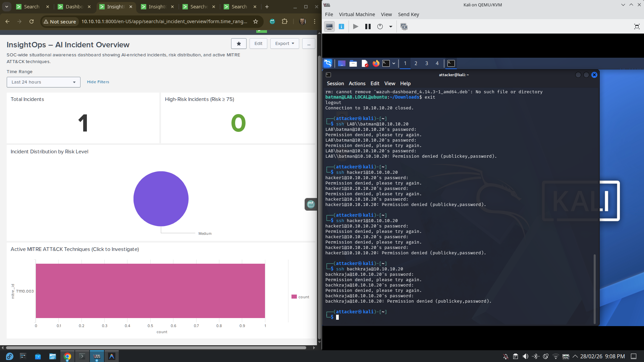Open the dashboard more actions (...) button
This screenshot has width=644, height=362.
point(309,44)
